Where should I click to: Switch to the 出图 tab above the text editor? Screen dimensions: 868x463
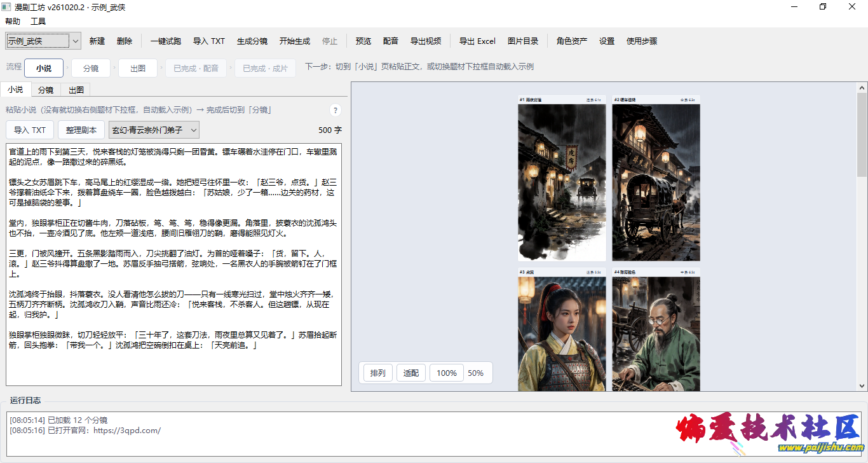pyautogui.click(x=76, y=90)
